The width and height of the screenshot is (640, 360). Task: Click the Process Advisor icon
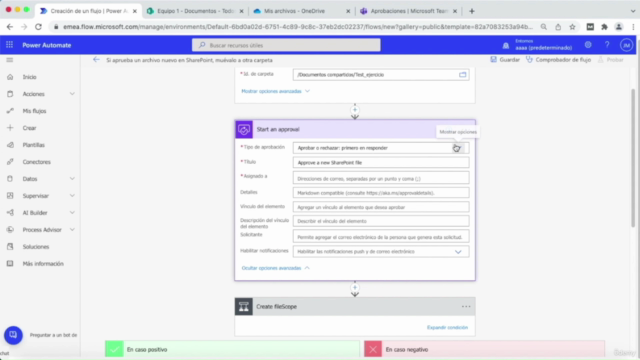(x=10, y=230)
